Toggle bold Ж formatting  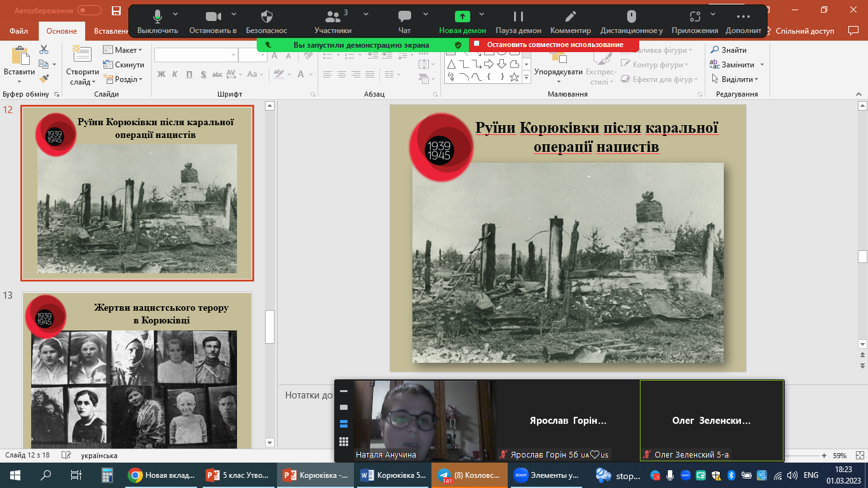161,74
